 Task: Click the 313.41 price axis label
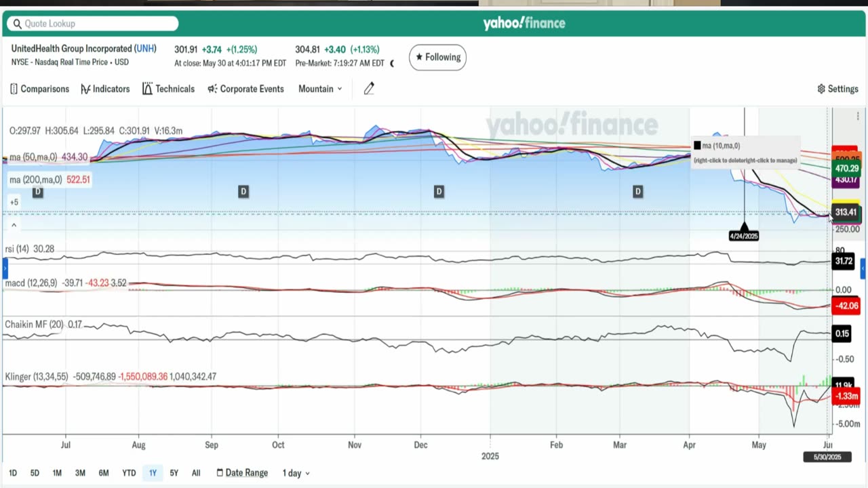click(846, 212)
